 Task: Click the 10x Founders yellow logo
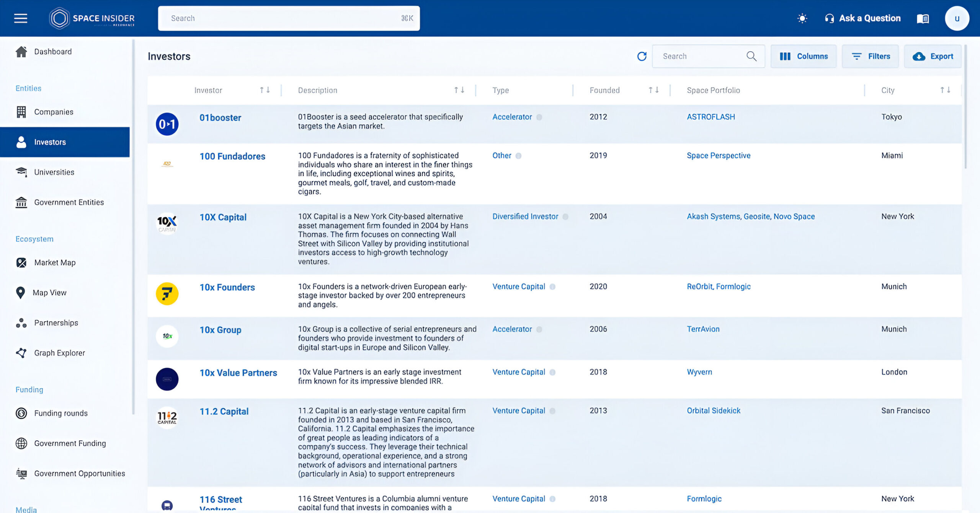pyautogui.click(x=167, y=293)
